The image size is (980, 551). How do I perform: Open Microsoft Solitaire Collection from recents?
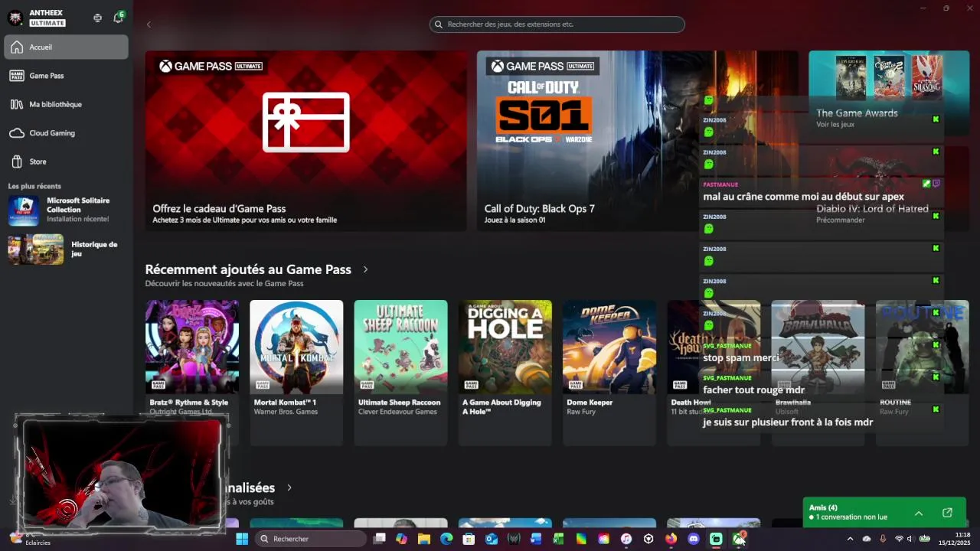(67, 210)
